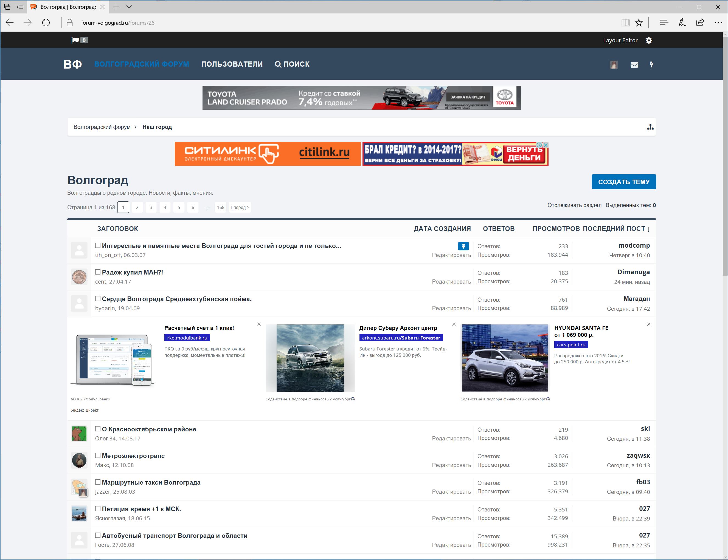Viewport: 728px width, 560px height.
Task: Open 'Пользователи' navigation menu item
Action: (x=232, y=64)
